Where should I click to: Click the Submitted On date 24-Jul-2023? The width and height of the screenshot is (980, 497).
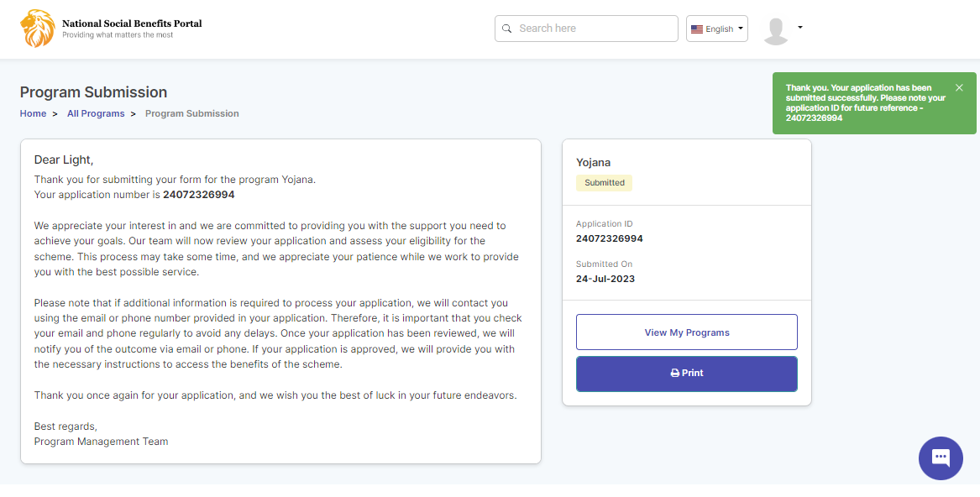point(605,279)
